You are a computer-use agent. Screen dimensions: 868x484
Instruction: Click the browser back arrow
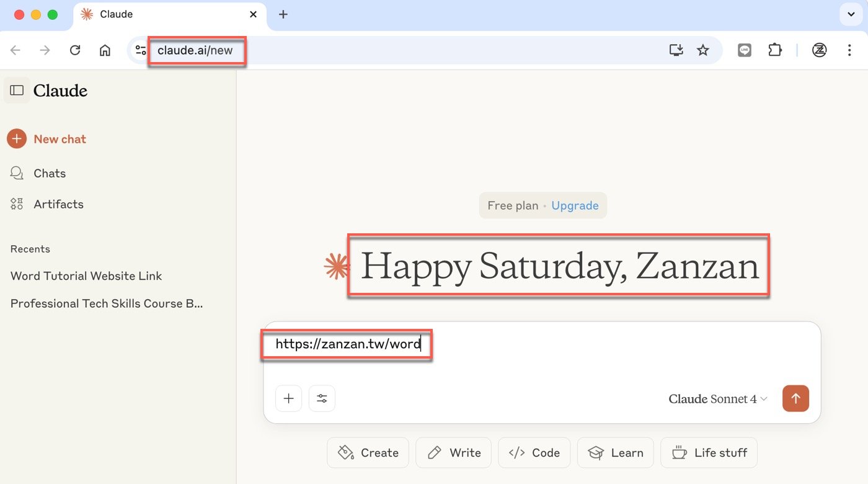tap(15, 50)
